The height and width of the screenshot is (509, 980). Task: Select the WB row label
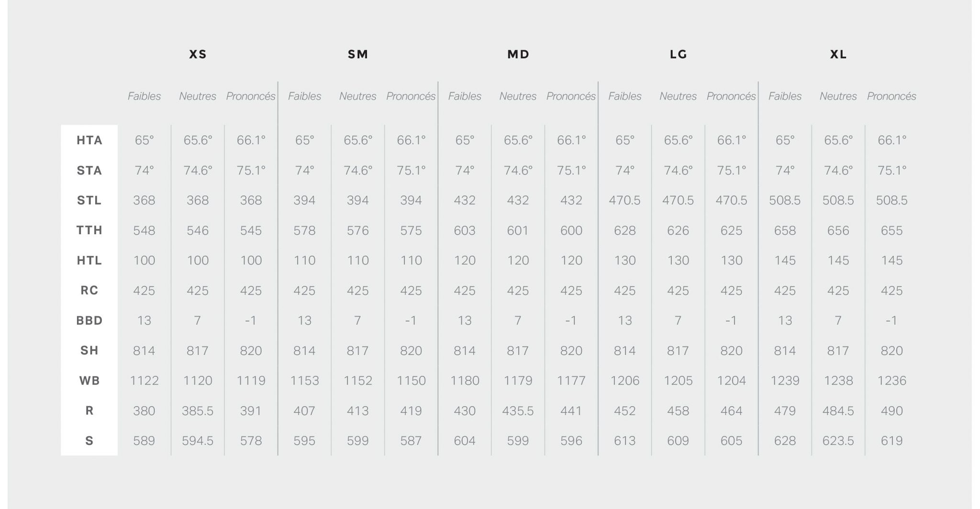coord(89,381)
